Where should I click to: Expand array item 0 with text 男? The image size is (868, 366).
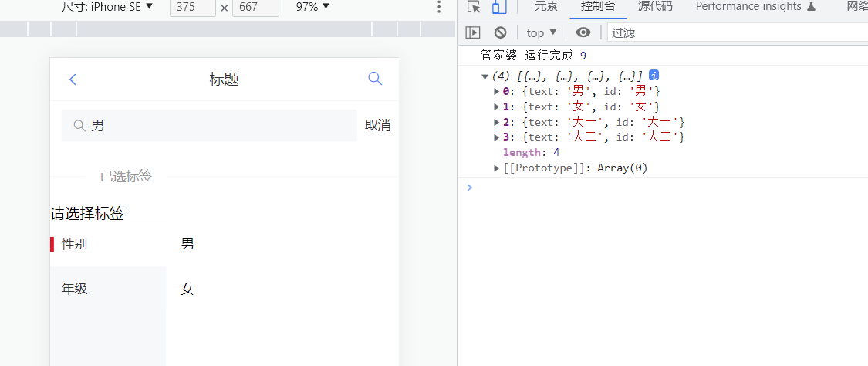[496, 92]
